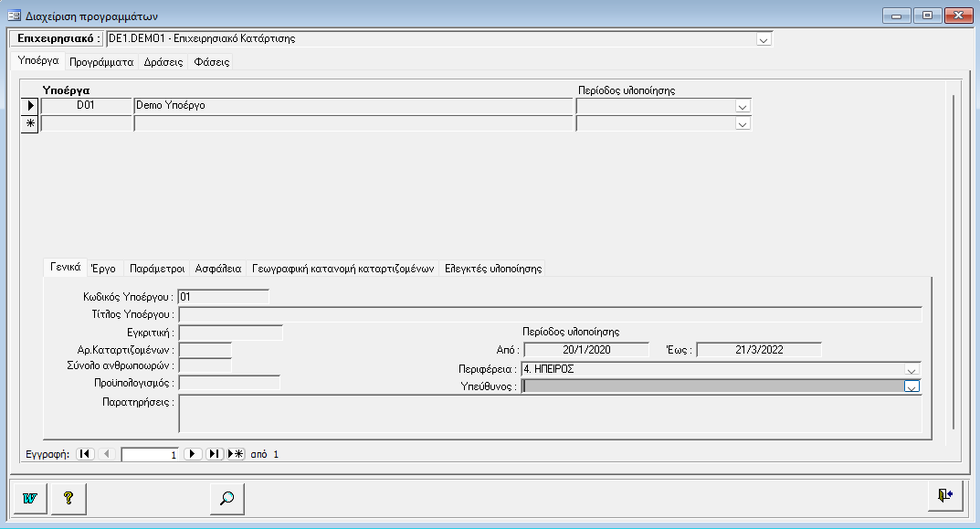Select the D01 row marker arrow
980x529 pixels.
tap(30, 106)
